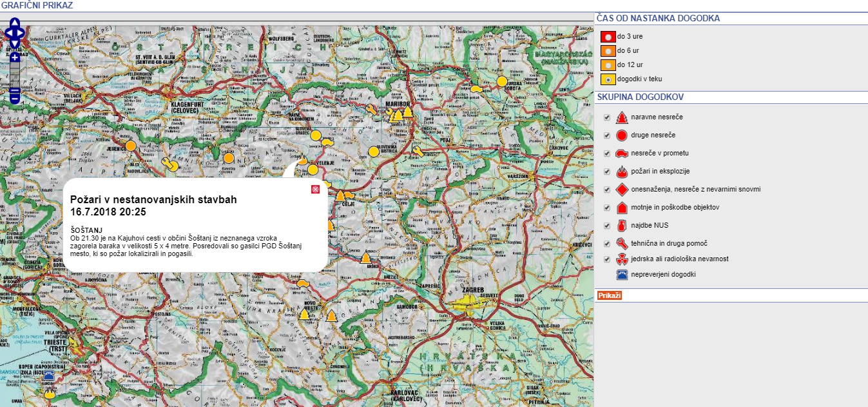Image resolution: width=868 pixels, height=407 pixels.
Task: Click the triangle warning marker at Celje
Action: point(340,195)
